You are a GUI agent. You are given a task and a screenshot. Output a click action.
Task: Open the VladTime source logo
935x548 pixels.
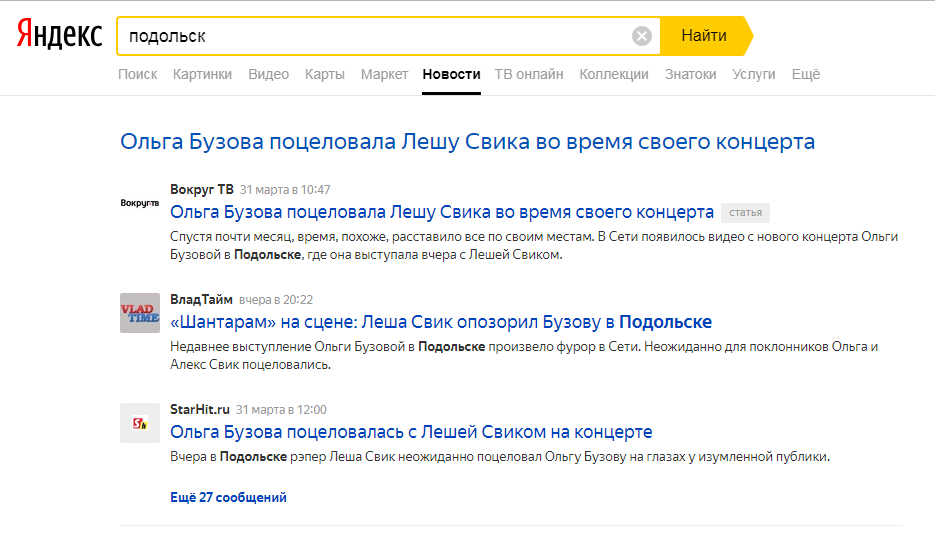coord(139,313)
